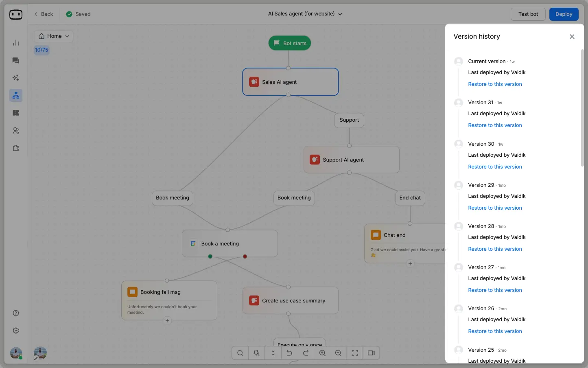Open the Contacts people panel
588x368 pixels.
pos(15,130)
